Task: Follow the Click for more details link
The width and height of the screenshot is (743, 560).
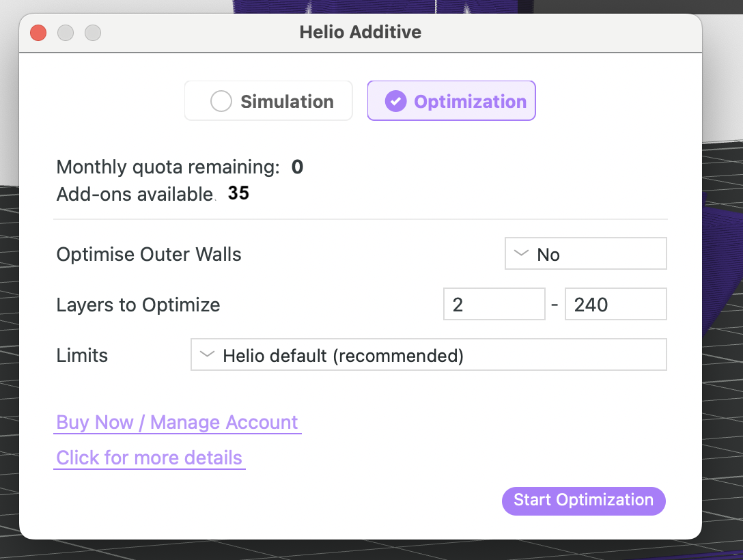Action: tap(150, 458)
